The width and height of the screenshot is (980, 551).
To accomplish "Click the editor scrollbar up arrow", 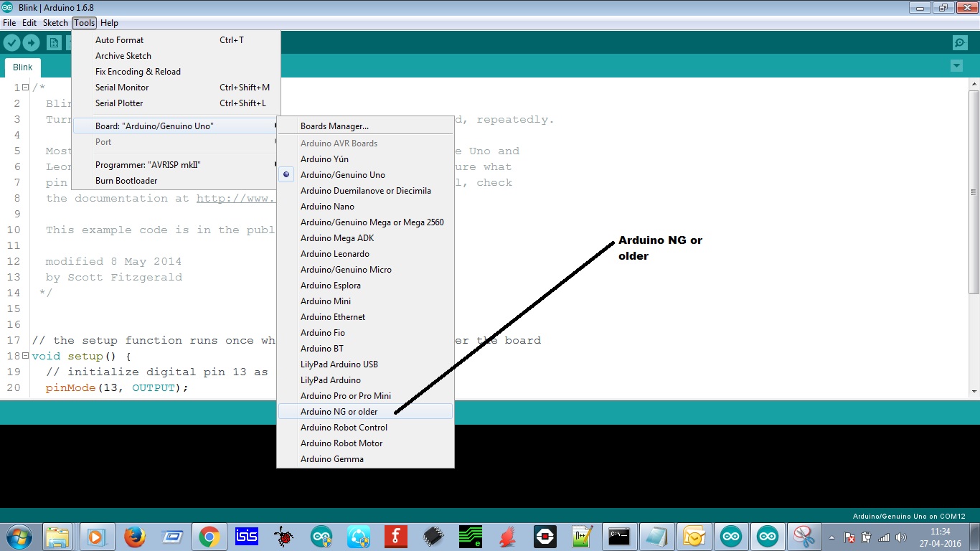I will click(x=974, y=85).
